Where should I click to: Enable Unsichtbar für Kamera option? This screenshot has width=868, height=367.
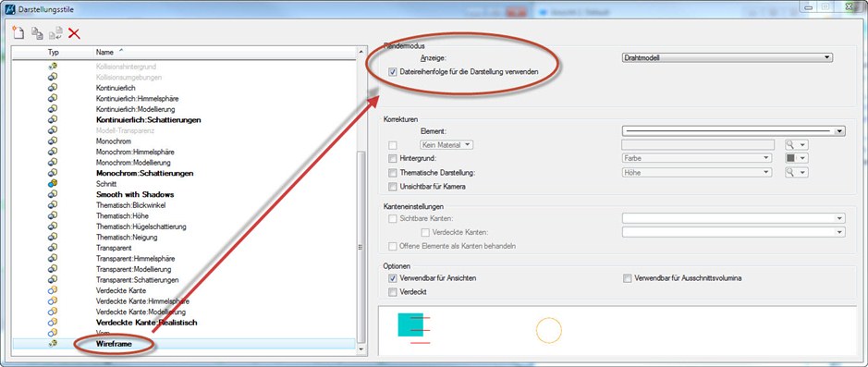tap(393, 187)
